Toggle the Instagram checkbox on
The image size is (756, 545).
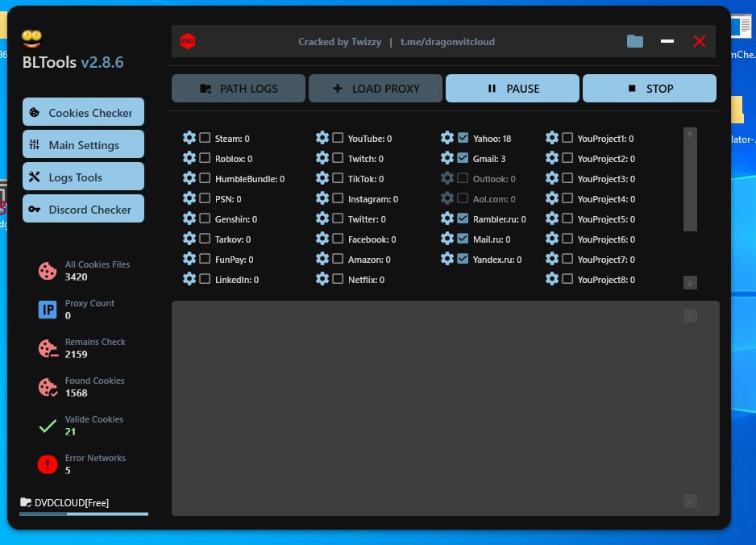pyautogui.click(x=338, y=198)
